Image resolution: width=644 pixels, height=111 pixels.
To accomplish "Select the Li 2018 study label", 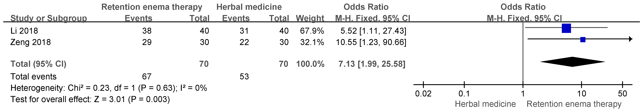I will [24, 31].
